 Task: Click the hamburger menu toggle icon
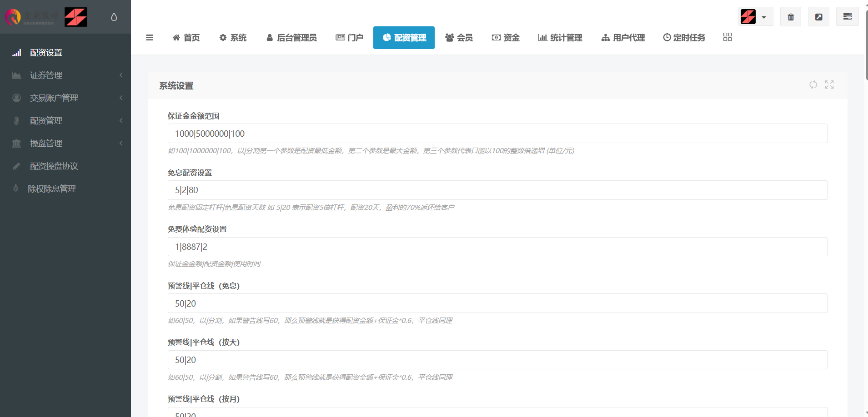point(150,38)
